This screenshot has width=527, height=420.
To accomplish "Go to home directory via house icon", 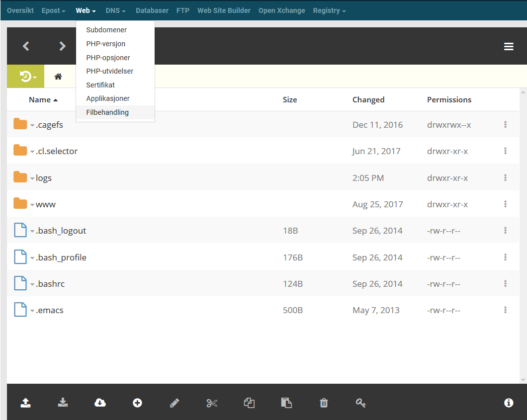I will pyautogui.click(x=58, y=77).
